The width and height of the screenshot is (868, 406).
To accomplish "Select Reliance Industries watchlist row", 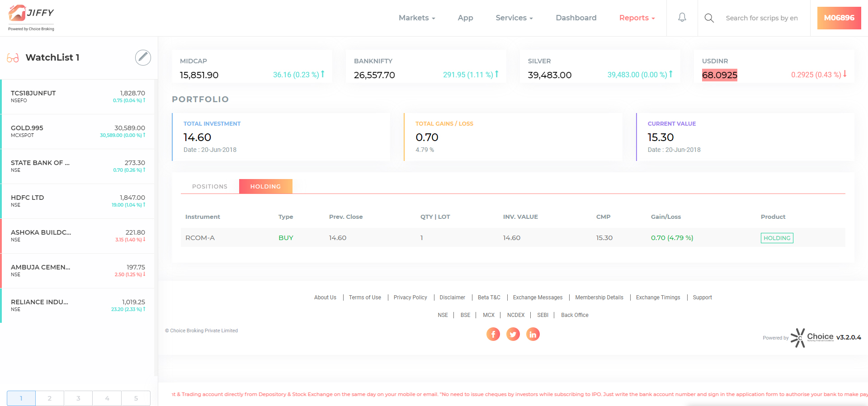I will (77, 306).
